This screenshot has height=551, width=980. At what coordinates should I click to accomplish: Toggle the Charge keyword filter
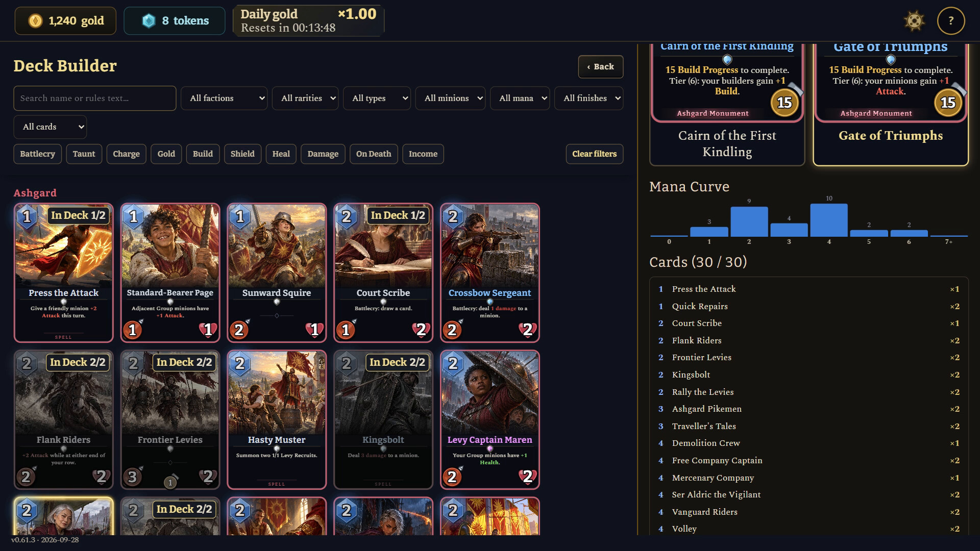pyautogui.click(x=126, y=154)
